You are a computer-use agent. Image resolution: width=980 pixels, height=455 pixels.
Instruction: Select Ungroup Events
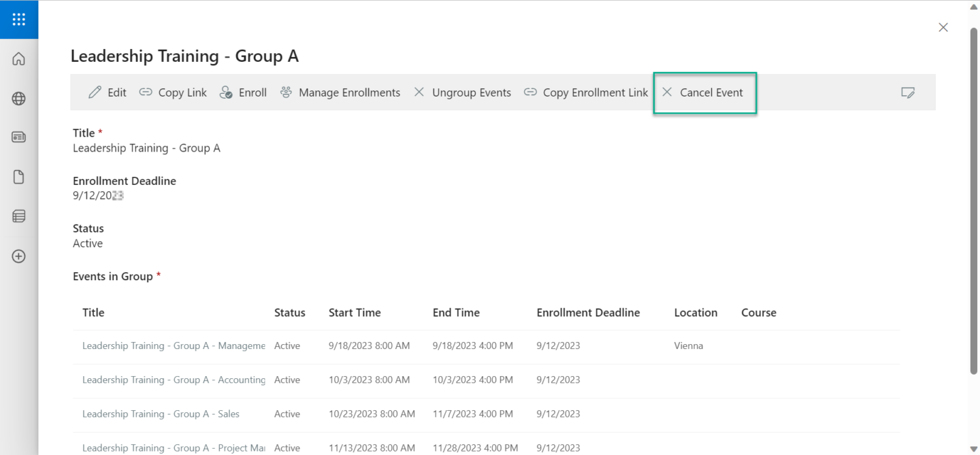[x=462, y=92]
